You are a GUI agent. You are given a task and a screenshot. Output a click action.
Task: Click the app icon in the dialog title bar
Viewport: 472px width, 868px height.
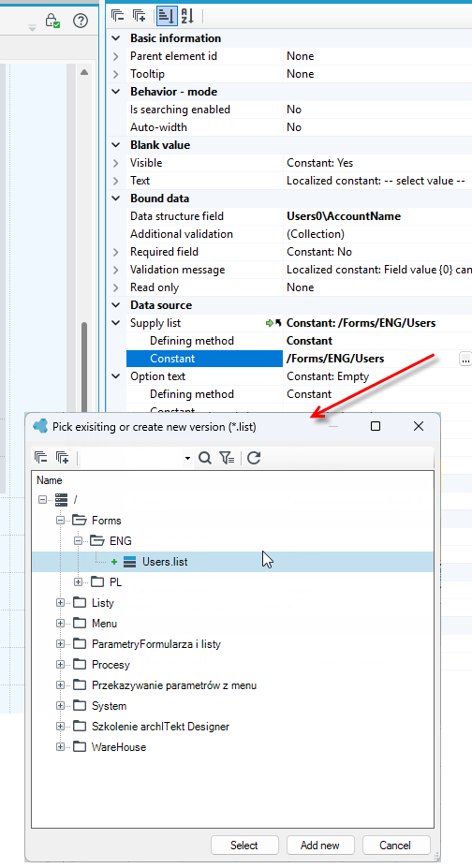[x=40, y=426]
